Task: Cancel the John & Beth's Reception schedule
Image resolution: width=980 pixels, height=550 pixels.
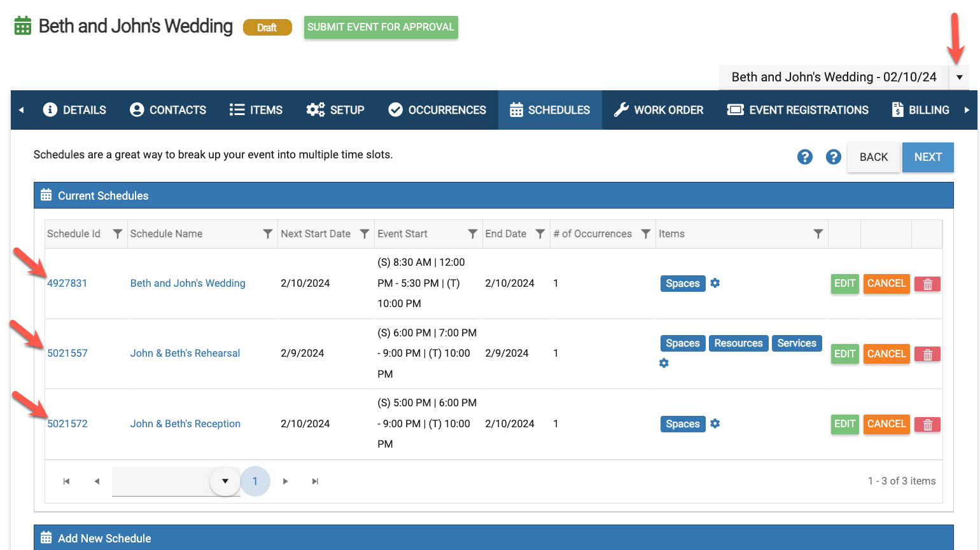Action: pos(886,424)
